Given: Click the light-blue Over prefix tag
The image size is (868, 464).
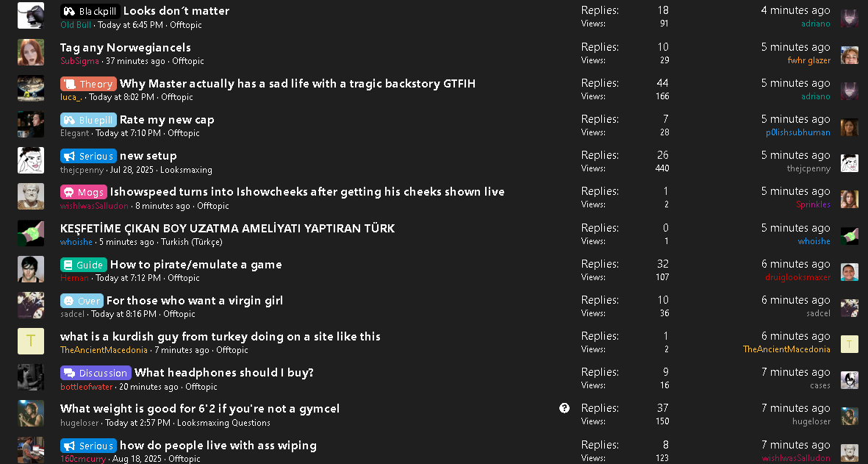Looking at the screenshot, I should (82, 301).
